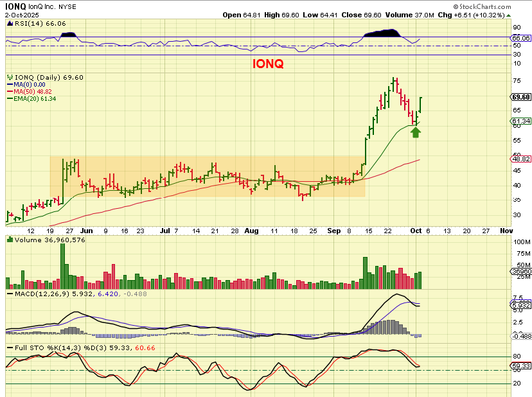Click the 'Aug' month label on date axis

pyautogui.click(x=251, y=231)
